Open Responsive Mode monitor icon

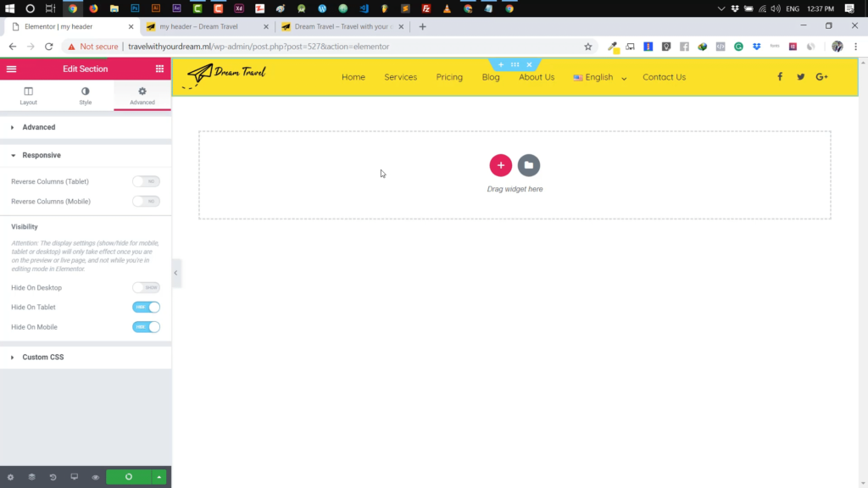(75, 477)
